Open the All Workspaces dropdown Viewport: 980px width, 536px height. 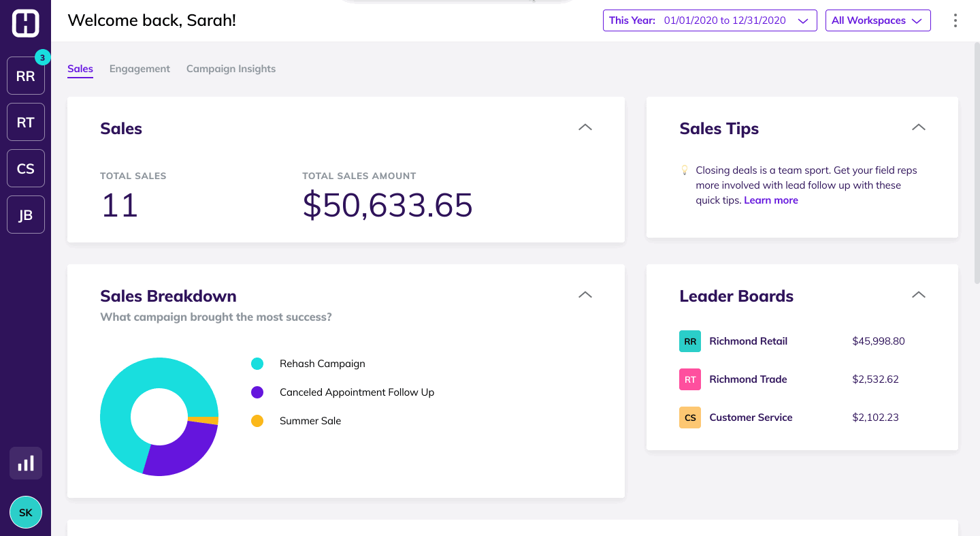pos(877,20)
